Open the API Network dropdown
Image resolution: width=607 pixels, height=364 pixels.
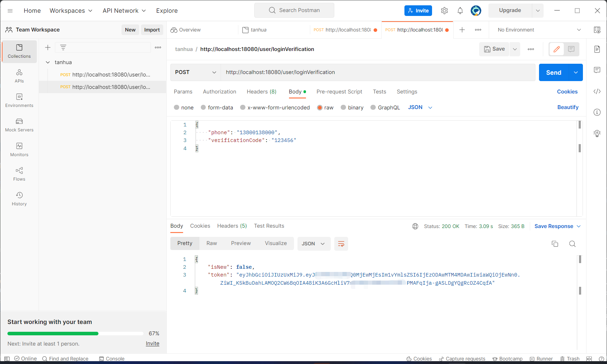124,11
